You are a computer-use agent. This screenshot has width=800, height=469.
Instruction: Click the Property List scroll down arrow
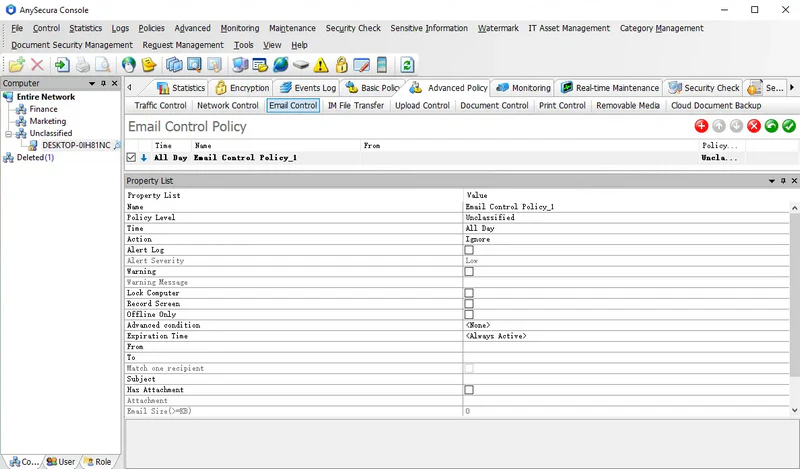[794, 410]
